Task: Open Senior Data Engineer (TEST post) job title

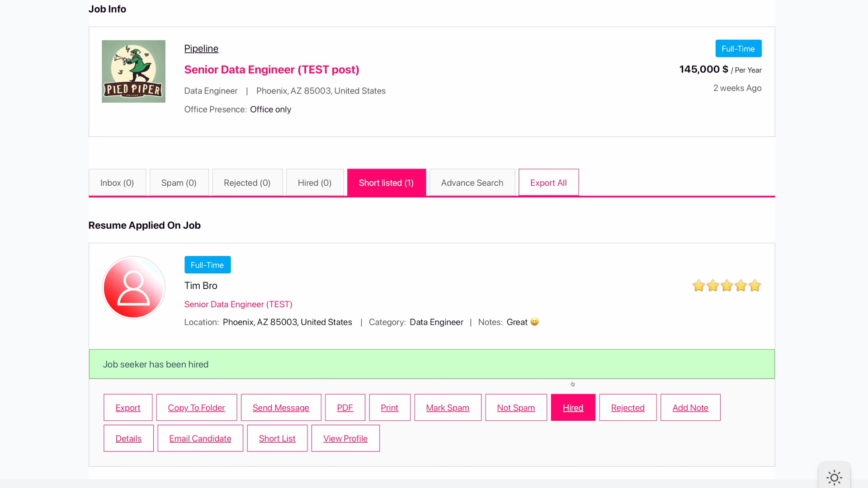Action: tap(272, 70)
